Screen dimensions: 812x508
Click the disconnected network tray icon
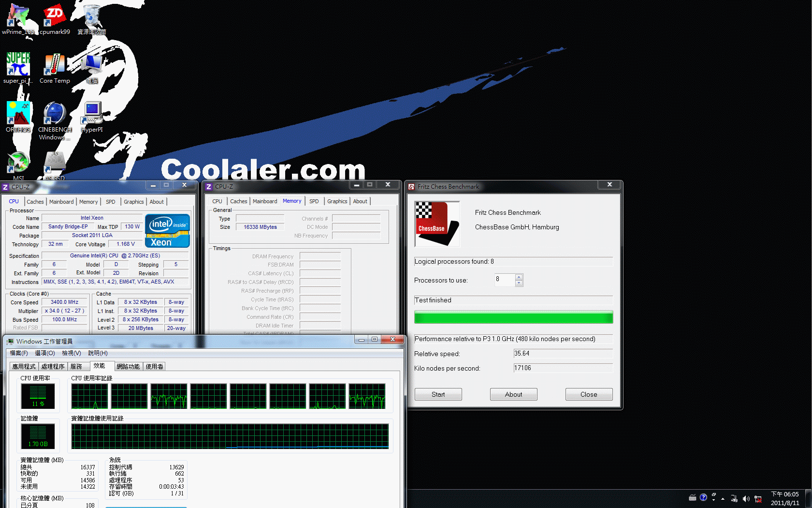click(x=758, y=498)
